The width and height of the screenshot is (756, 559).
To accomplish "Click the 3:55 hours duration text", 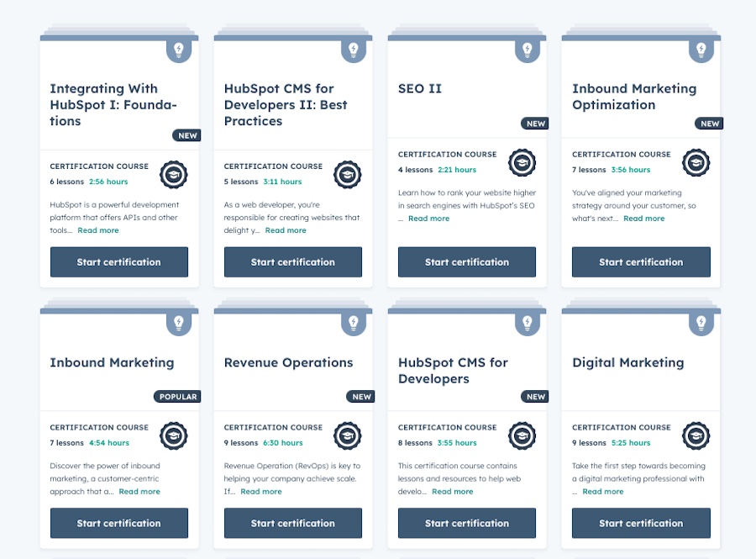I will pyautogui.click(x=457, y=443).
